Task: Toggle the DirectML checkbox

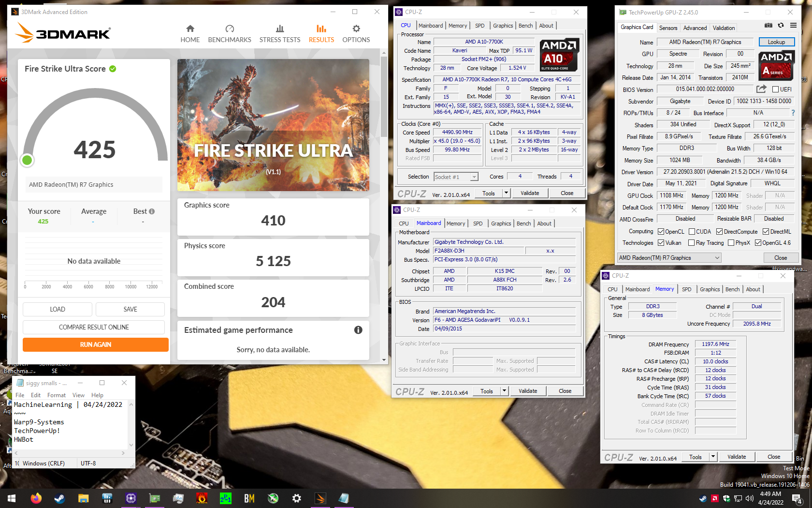Action: point(766,232)
